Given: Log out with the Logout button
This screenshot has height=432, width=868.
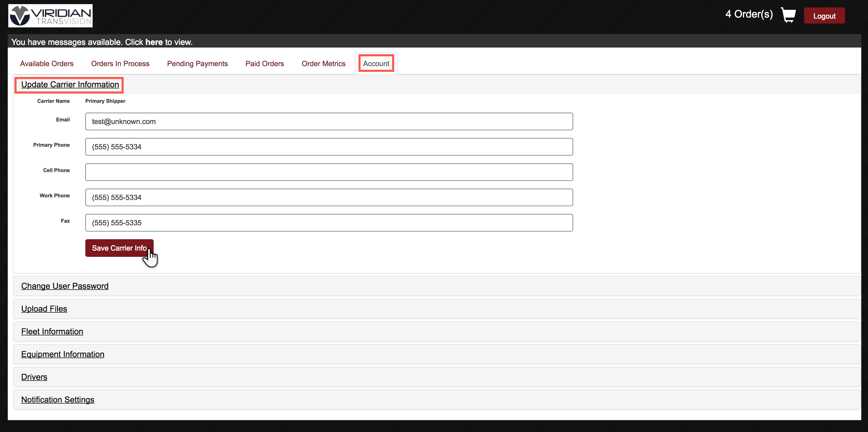Looking at the screenshot, I should click(x=824, y=16).
